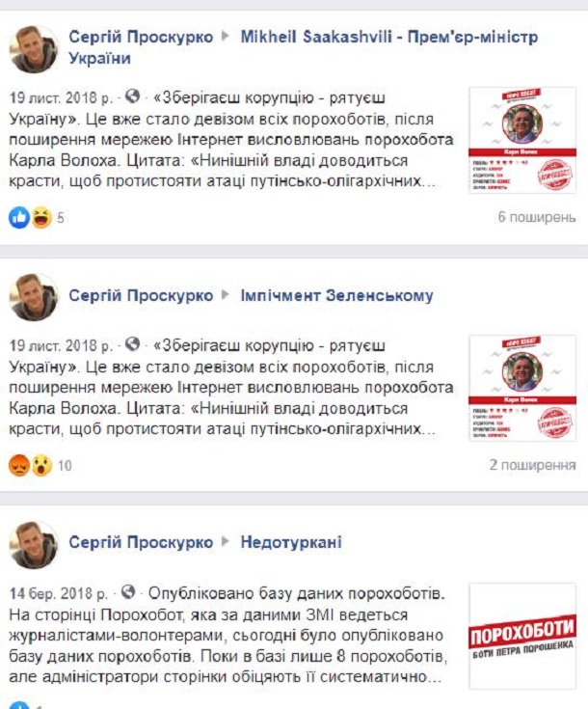Click the laughing reaction emoji on first post
This screenshot has height=709, width=588.
coord(41,217)
